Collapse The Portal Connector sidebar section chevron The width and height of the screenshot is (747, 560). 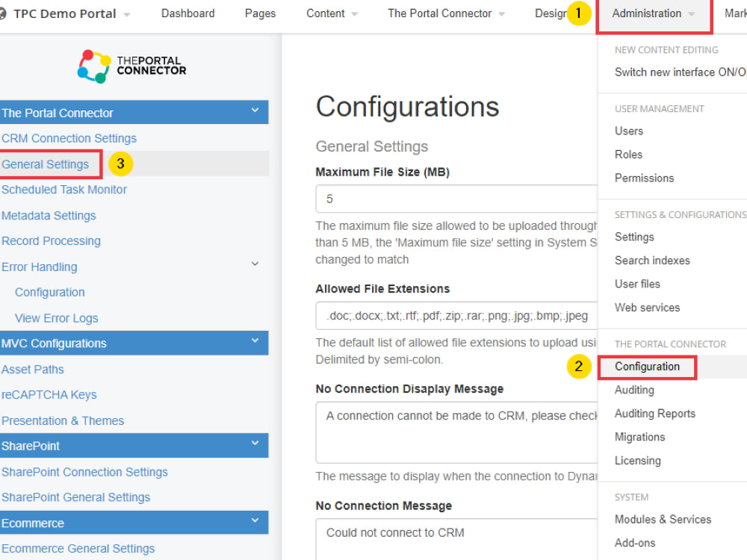(255, 111)
